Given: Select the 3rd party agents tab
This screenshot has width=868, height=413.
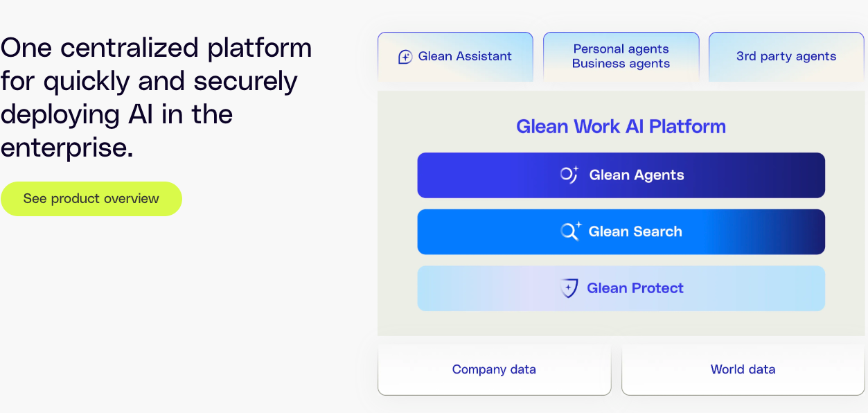Looking at the screenshot, I should tap(786, 57).
